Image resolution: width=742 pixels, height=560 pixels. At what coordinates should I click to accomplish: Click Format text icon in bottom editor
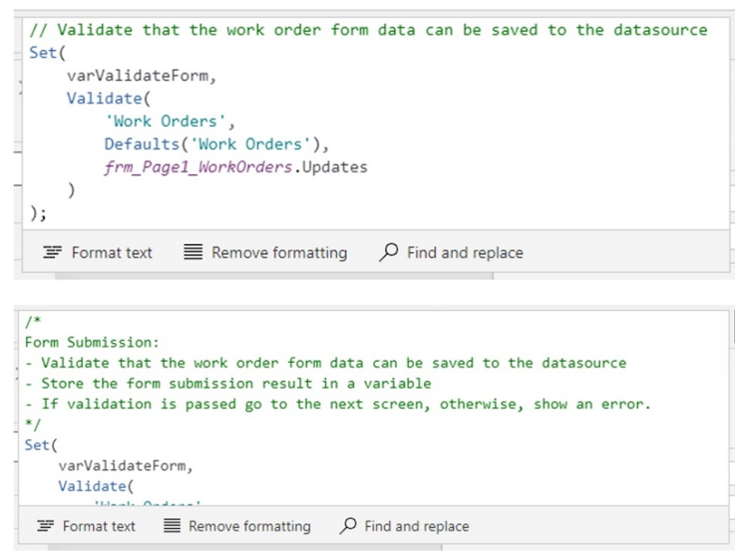pos(45,526)
